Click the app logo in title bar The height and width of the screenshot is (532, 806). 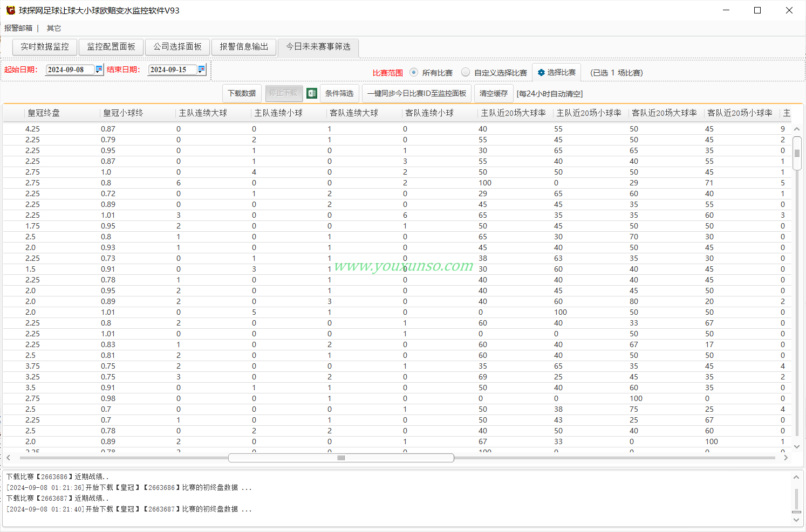pyautogui.click(x=10, y=10)
